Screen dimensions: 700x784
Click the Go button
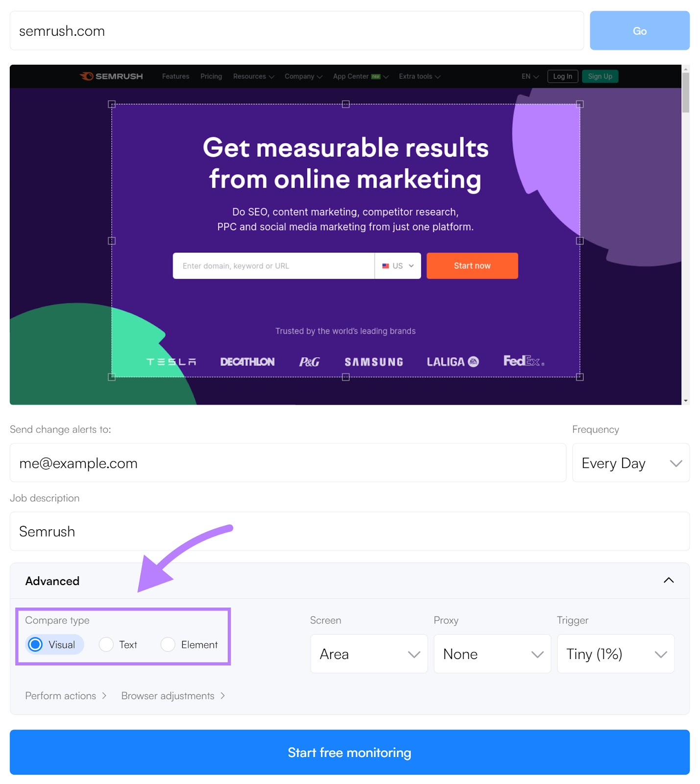point(640,30)
